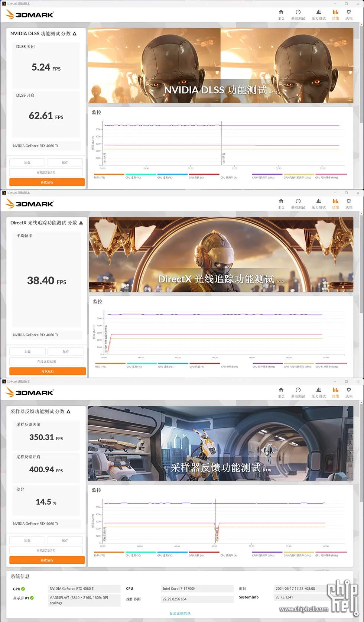Image resolution: width=364 pixels, height=622 pixels.
Task: Toggle CPU 时钟频率 legend in DLSS monitoring chart
Action: [267, 176]
